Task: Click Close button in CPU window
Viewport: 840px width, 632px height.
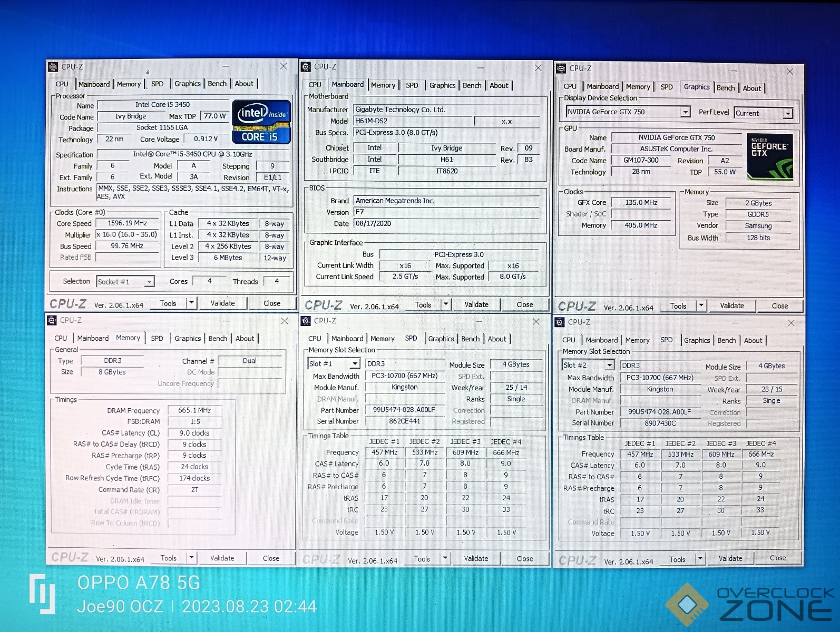Action: click(x=272, y=303)
